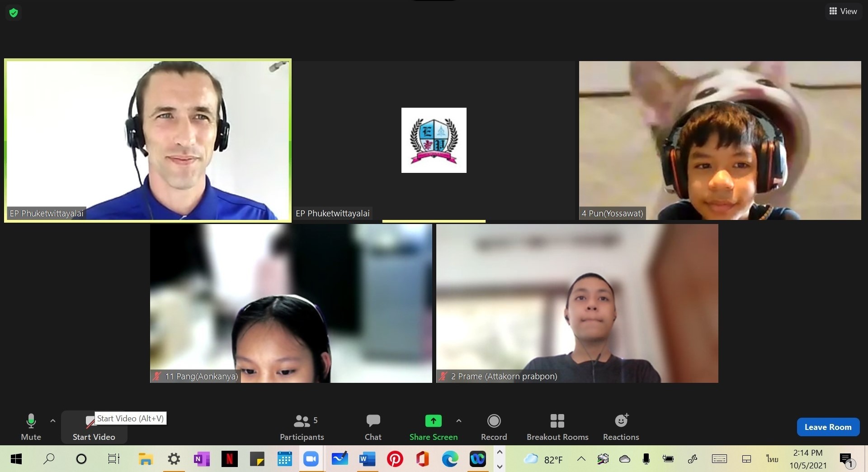Show hidden system tray icons
The height and width of the screenshot is (472, 868).
click(581, 459)
